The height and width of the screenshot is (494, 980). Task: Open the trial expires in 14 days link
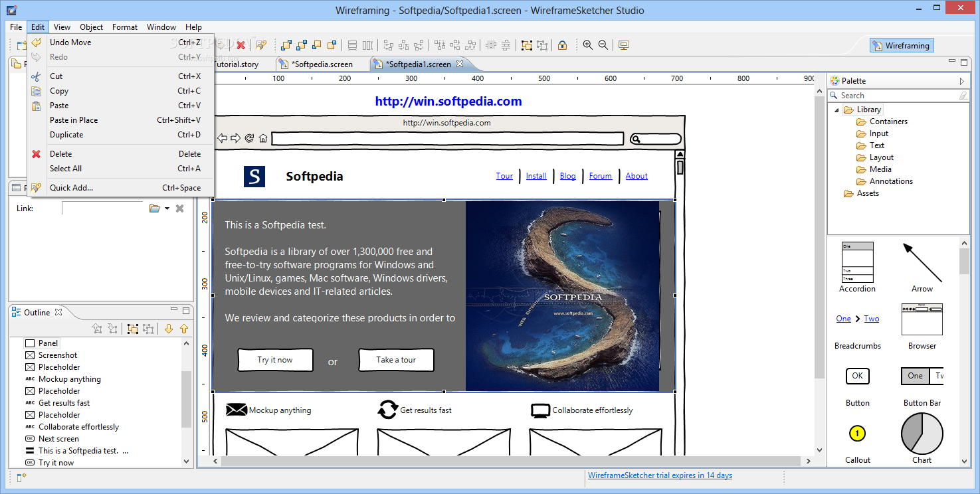[x=660, y=475]
